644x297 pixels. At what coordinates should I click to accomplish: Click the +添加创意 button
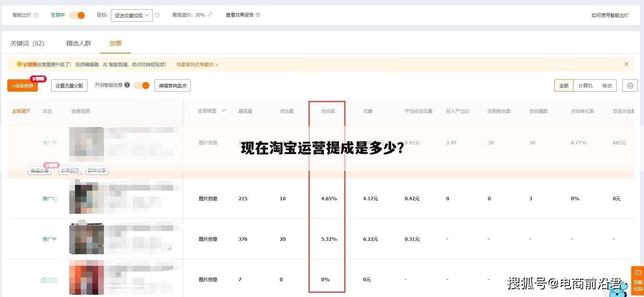(x=22, y=86)
